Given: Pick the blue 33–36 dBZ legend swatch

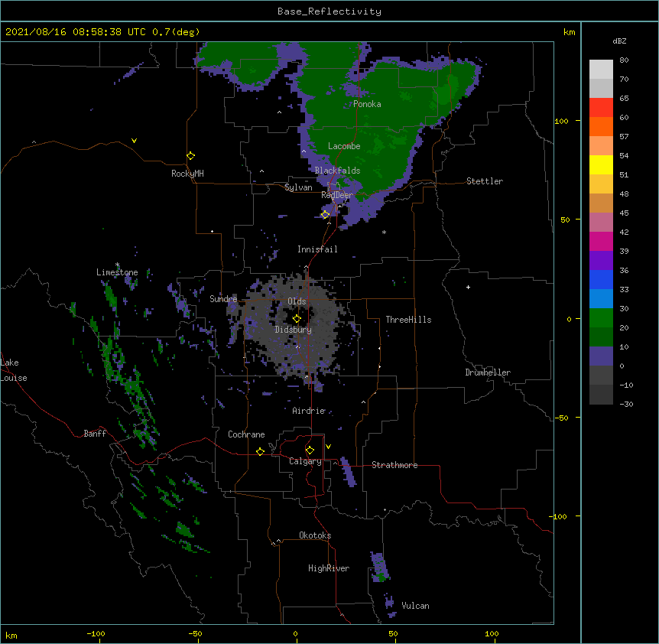Looking at the screenshot, I should 601,279.
